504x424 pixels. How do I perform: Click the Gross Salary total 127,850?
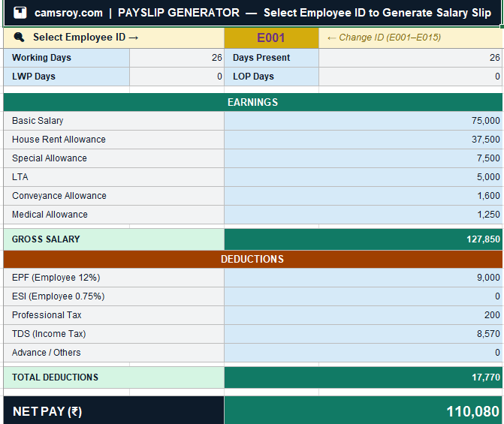tap(364, 239)
